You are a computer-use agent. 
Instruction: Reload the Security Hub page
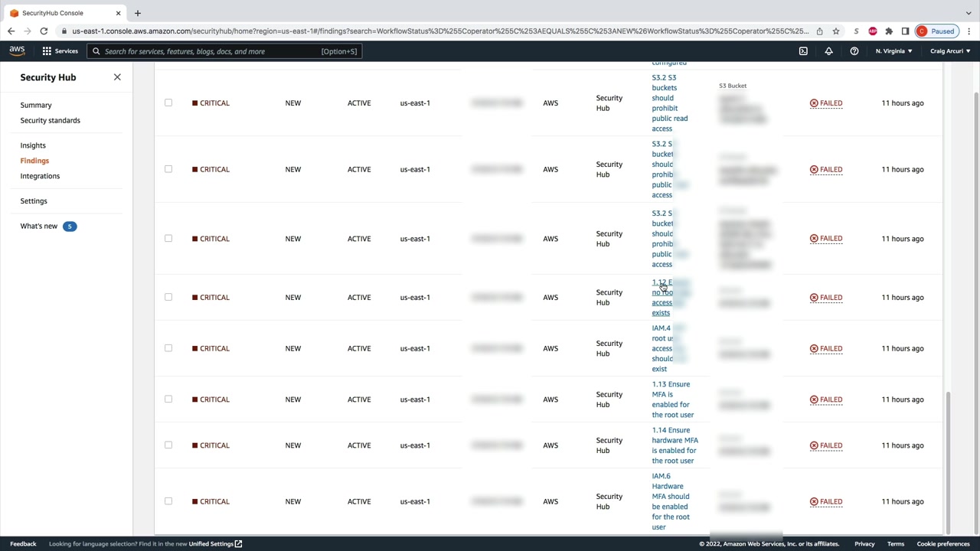(44, 31)
